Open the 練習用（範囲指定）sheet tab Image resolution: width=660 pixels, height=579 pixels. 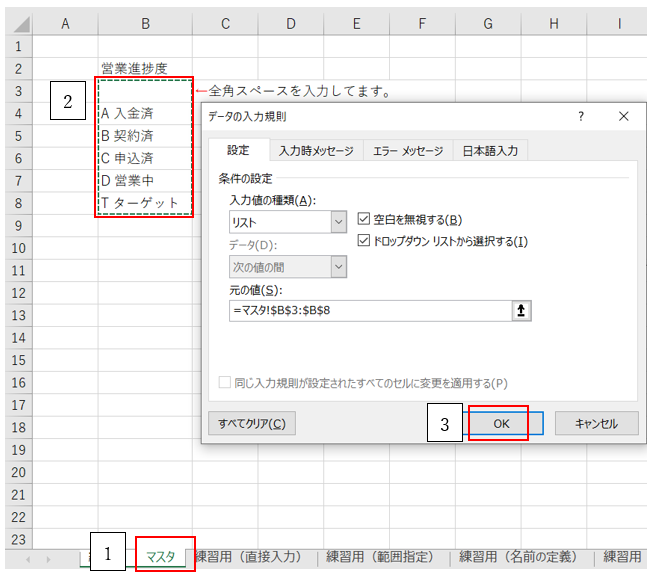(387, 557)
